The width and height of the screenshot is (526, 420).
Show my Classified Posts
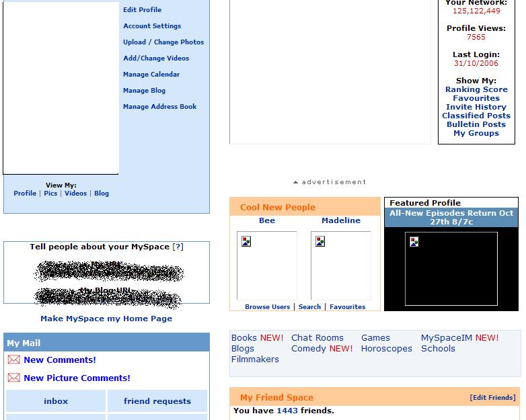click(x=476, y=116)
